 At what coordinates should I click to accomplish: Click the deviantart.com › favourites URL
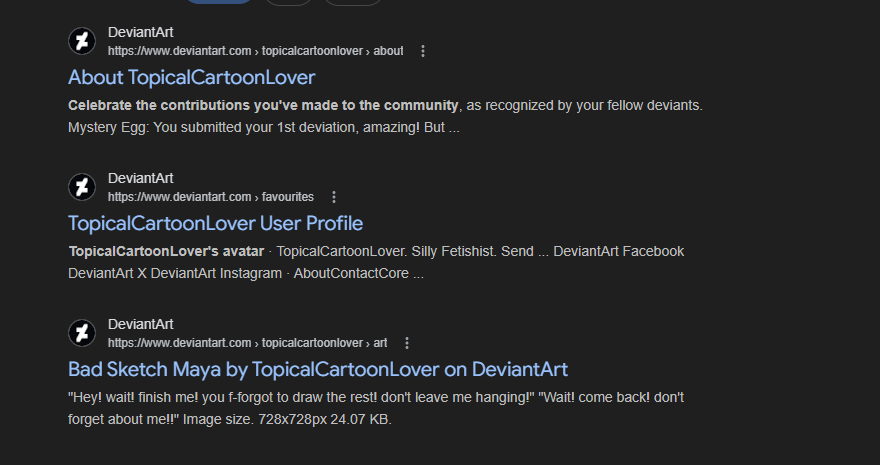[x=210, y=197]
